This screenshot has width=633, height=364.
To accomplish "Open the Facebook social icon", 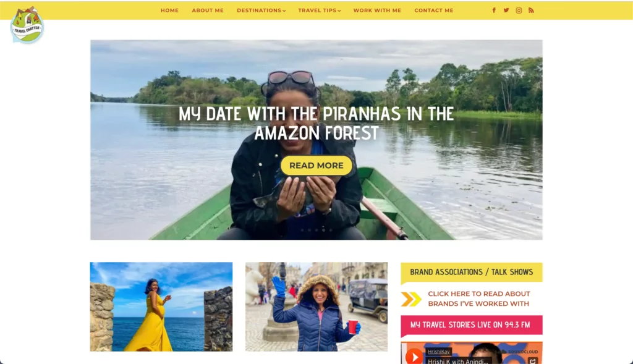I will tap(494, 11).
